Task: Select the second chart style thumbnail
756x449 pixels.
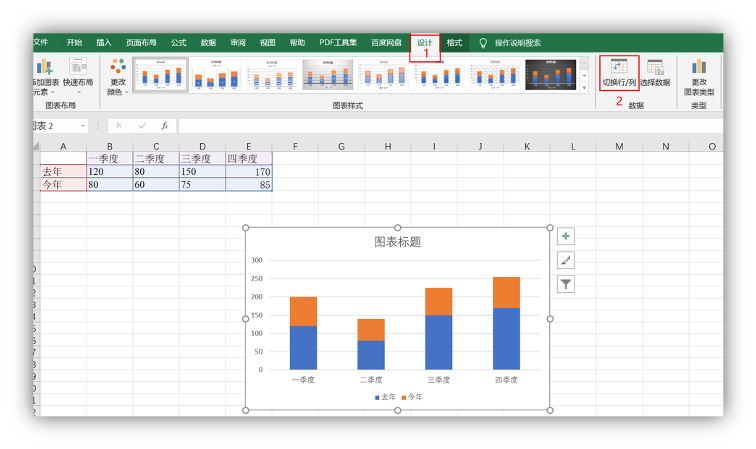Action: [x=216, y=75]
